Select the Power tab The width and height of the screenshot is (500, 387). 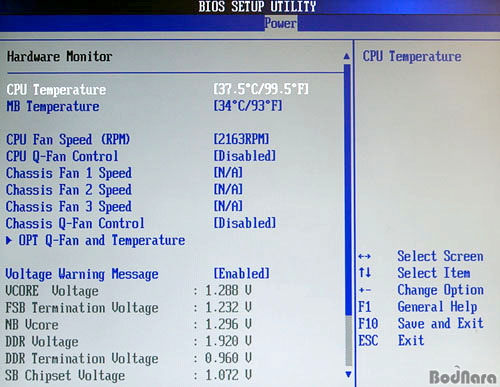click(x=281, y=23)
